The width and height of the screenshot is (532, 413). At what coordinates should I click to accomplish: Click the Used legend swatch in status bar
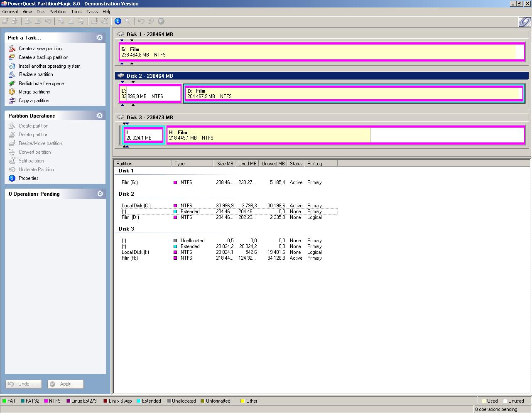tap(483, 401)
